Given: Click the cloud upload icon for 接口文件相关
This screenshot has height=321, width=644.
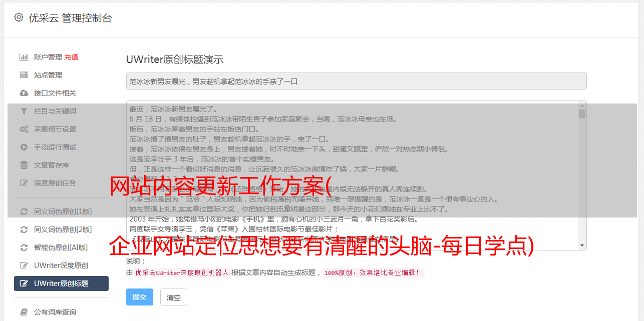Looking at the screenshot, I should pyautogui.click(x=24, y=93).
